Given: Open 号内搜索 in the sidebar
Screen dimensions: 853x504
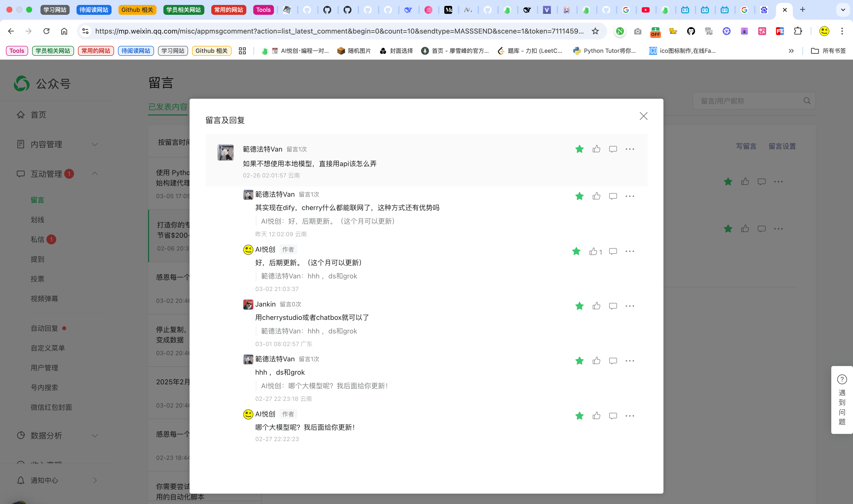Looking at the screenshot, I should (44, 388).
